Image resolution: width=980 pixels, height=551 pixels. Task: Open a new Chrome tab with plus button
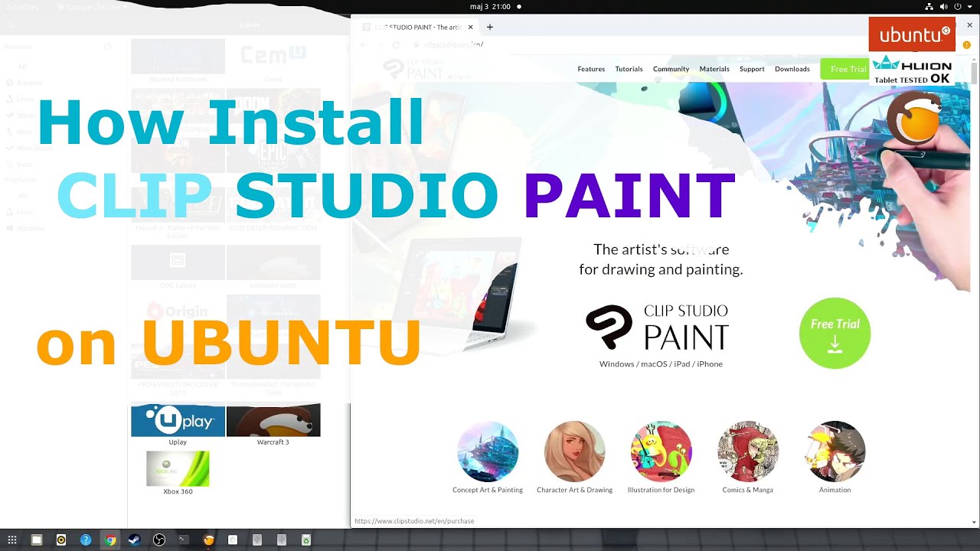[x=490, y=27]
